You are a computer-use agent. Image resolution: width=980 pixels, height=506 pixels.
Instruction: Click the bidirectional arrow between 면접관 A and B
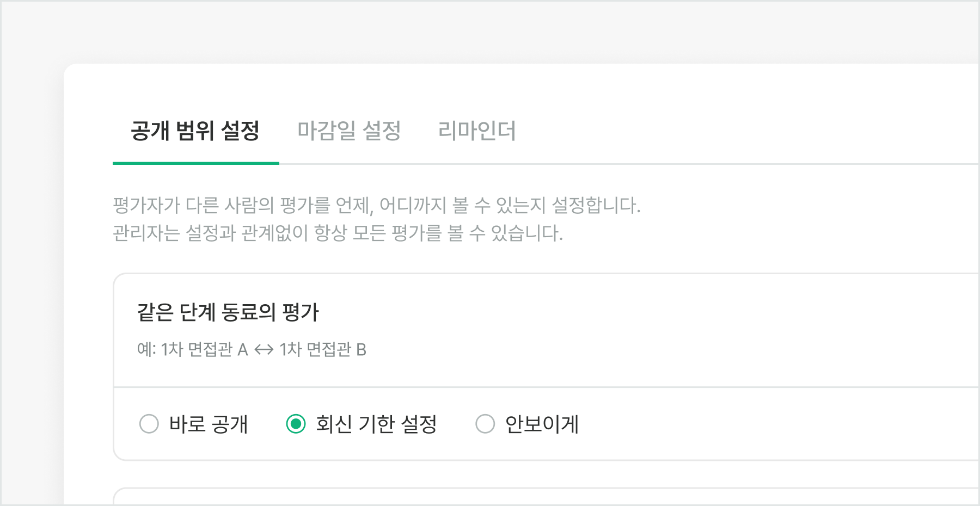pos(264,349)
